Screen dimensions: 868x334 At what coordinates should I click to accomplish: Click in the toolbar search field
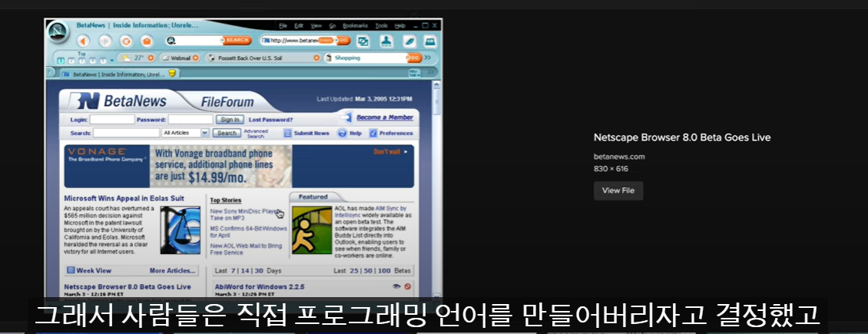tap(197, 41)
